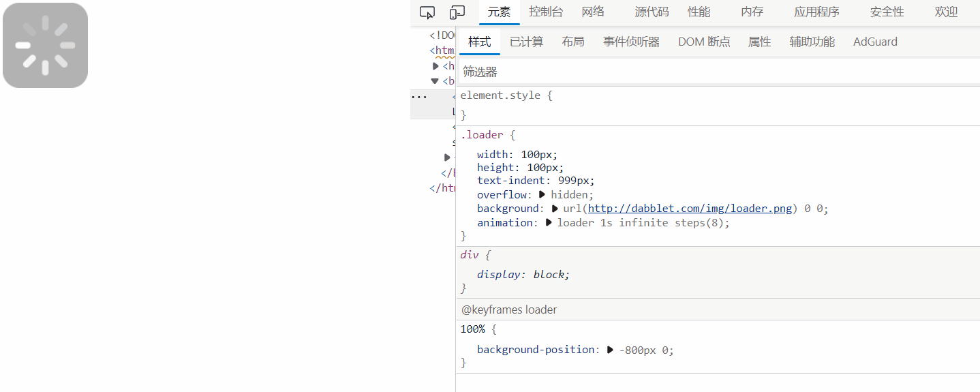Screen dimensions: 980x392
Task: Select the 已计算 styles tab
Action: (x=526, y=42)
